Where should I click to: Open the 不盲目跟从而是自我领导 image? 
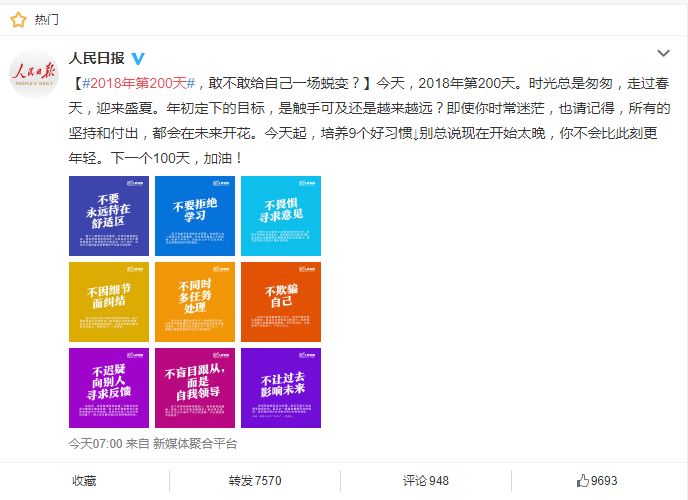pyautogui.click(x=195, y=388)
